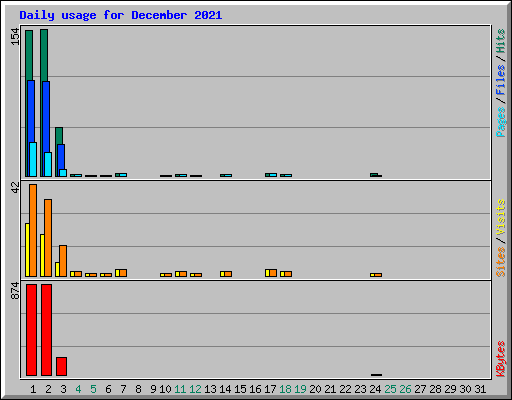Image resolution: width=512 pixels, height=400 pixels.
Task: Select the green hits bar for day 1
Action: click(x=29, y=55)
